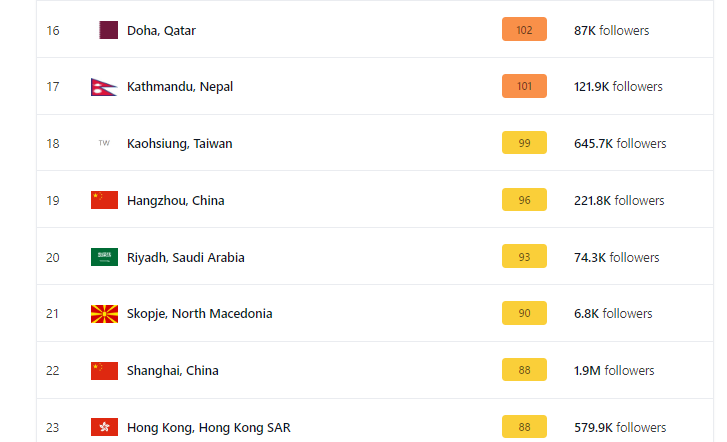
Task: Click the orange 102 AQI badge
Action: (524, 30)
